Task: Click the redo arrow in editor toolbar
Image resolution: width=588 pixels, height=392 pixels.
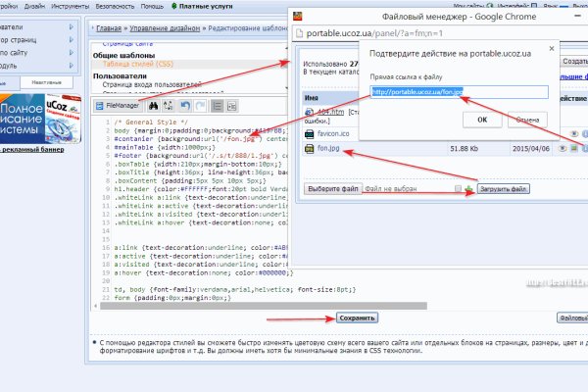Action: [x=202, y=105]
